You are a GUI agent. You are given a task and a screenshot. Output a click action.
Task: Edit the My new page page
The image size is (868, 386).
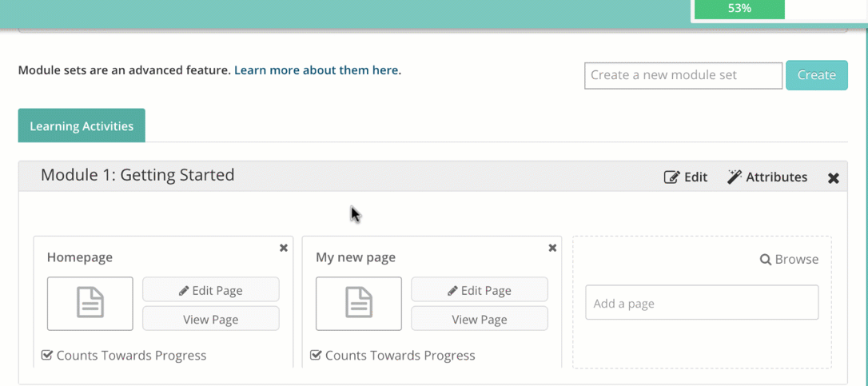point(480,290)
